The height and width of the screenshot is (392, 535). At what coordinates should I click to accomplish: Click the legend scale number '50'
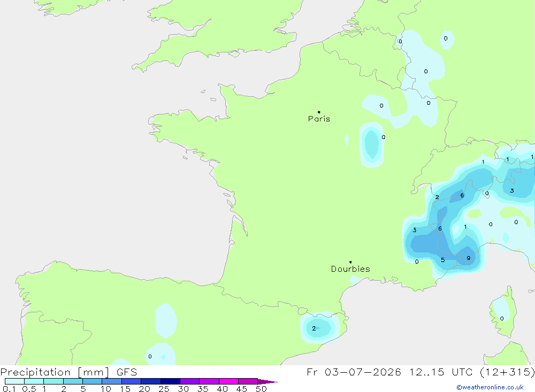tap(262, 389)
